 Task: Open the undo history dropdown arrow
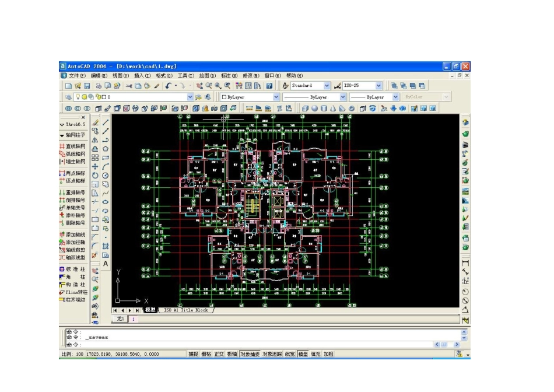point(176,86)
